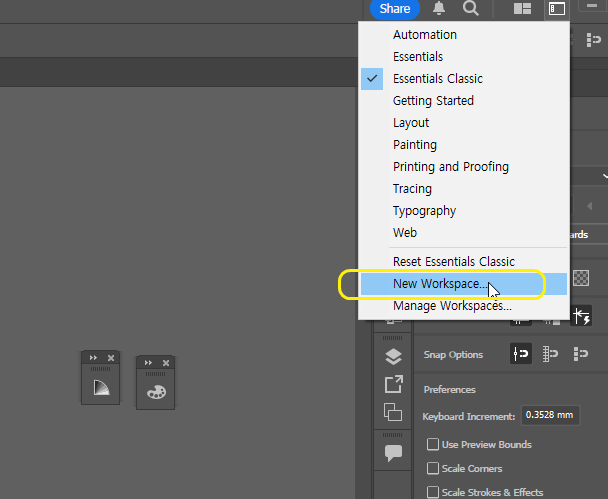
Task: Toggle transparency grid icon
Action: pyautogui.click(x=581, y=278)
